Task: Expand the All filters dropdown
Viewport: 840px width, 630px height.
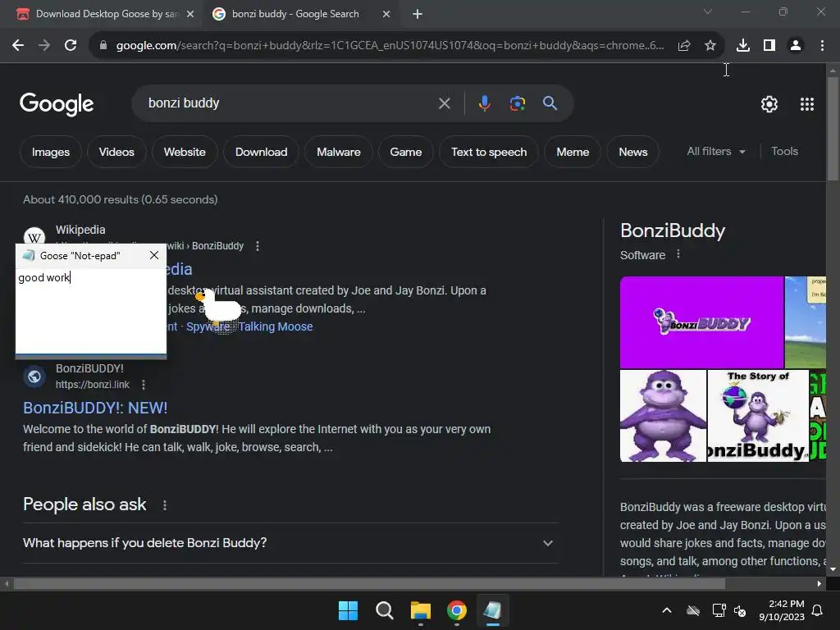Action: click(716, 152)
